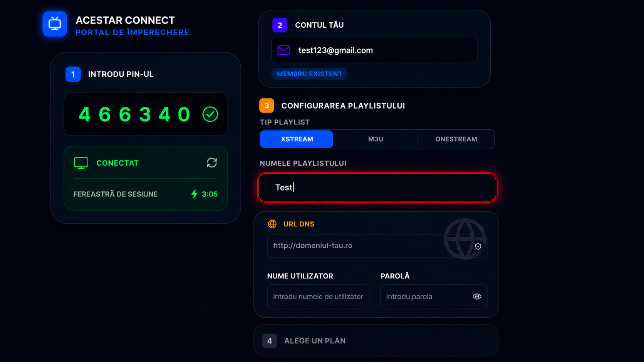
Task: Click the green PIN verified checkmark icon
Action: click(x=210, y=114)
